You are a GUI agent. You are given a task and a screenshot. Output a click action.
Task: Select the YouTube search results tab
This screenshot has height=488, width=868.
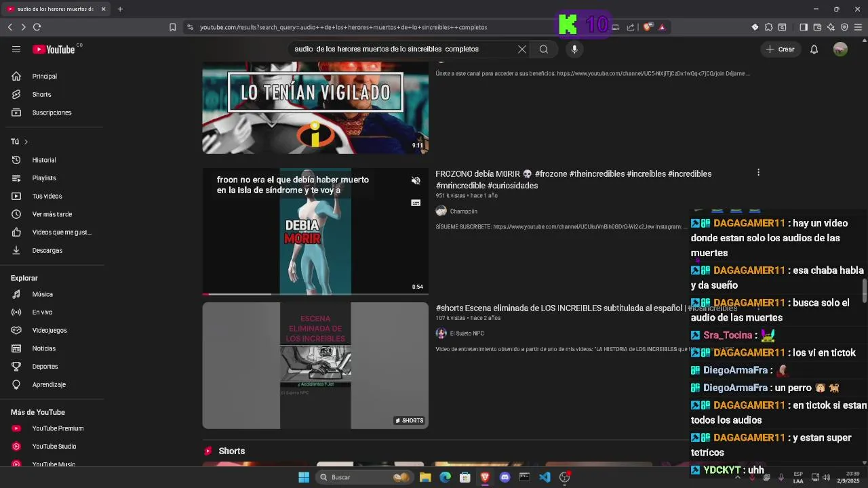54,9
